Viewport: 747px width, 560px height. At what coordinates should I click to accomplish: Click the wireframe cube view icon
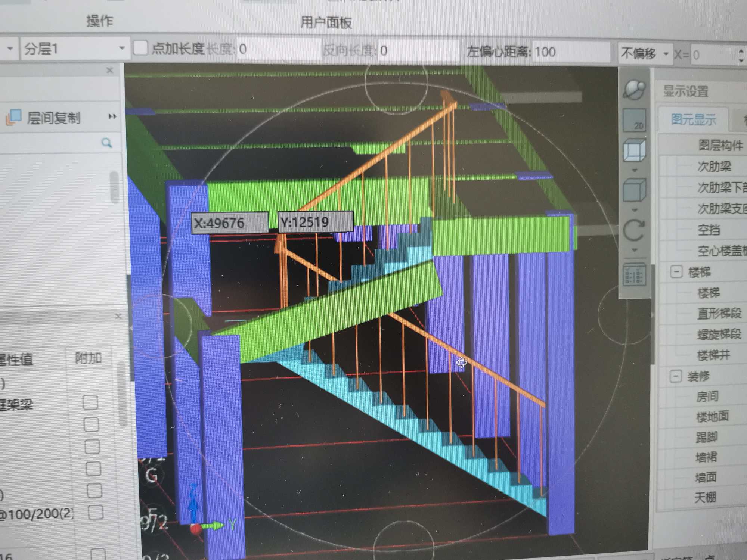[x=635, y=150]
